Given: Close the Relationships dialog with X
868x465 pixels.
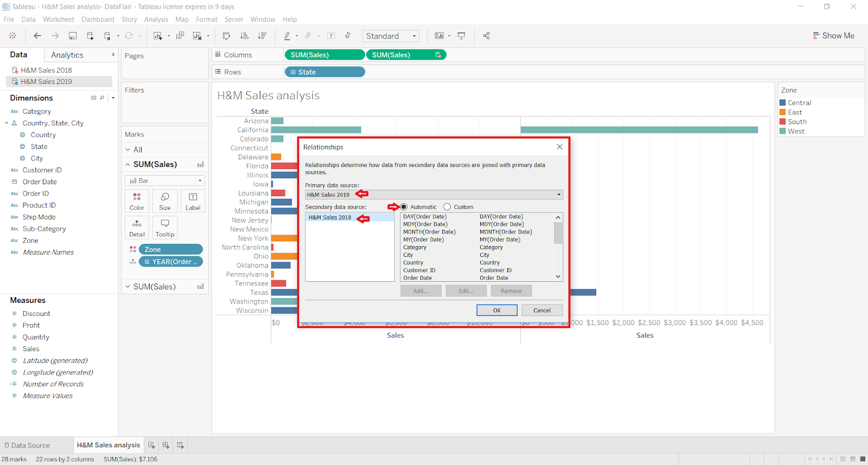Looking at the screenshot, I should coord(559,147).
